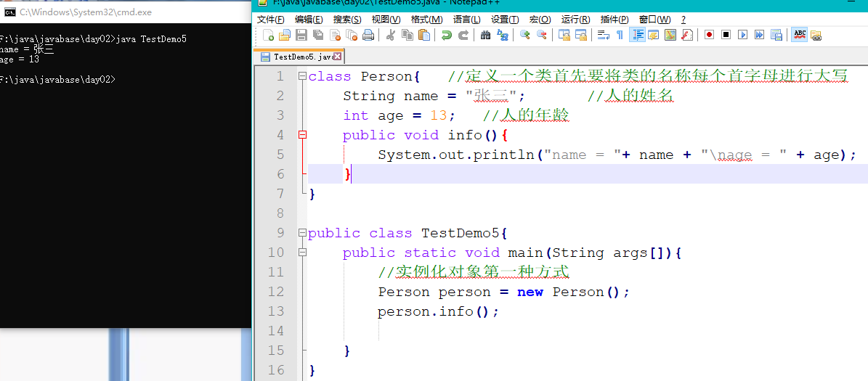Screen dimensions: 868x381
Task: Click the green Undo arrow
Action: 446,36
